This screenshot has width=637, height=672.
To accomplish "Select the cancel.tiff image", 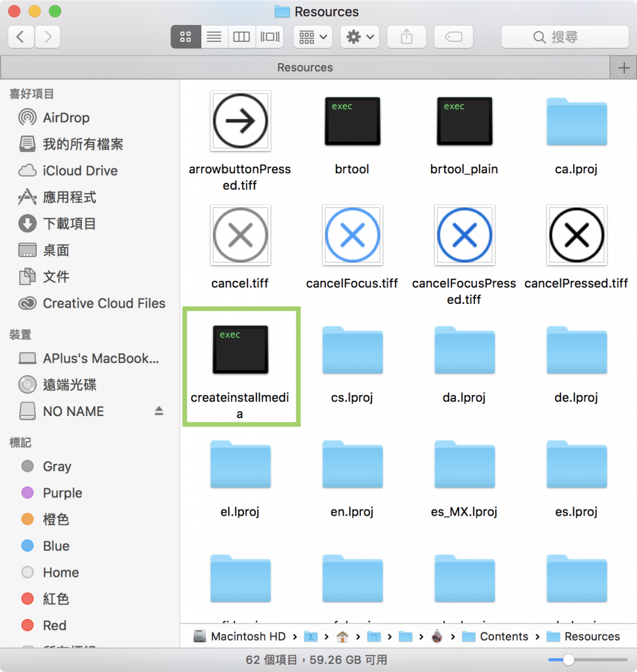I will [x=240, y=236].
